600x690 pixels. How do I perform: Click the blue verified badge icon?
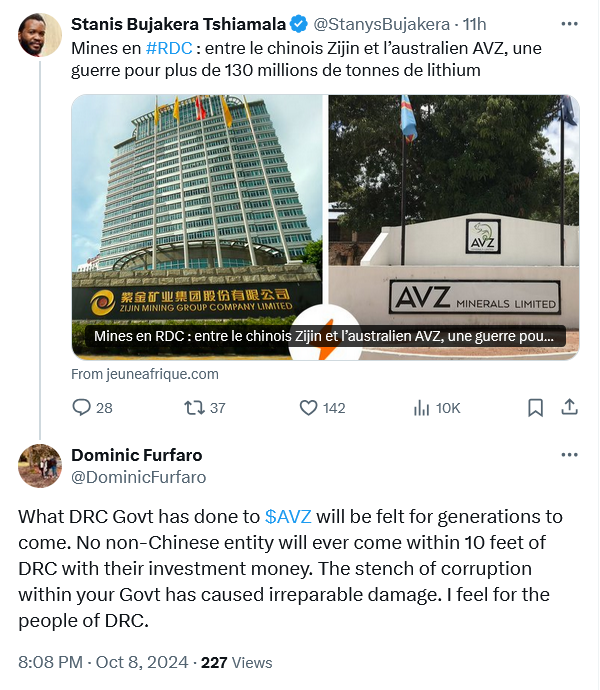(x=299, y=24)
